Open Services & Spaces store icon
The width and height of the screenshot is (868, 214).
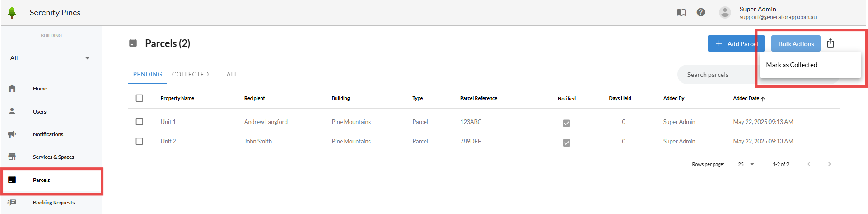(12, 157)
